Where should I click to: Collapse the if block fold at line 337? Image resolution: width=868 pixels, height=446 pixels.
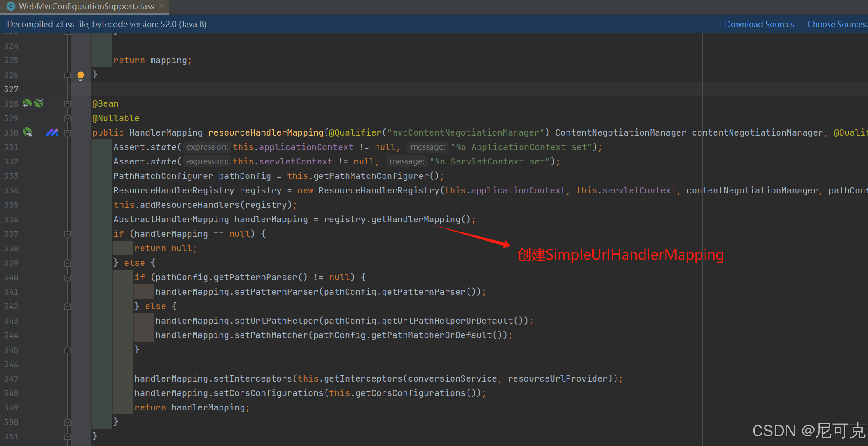[67, 234]
